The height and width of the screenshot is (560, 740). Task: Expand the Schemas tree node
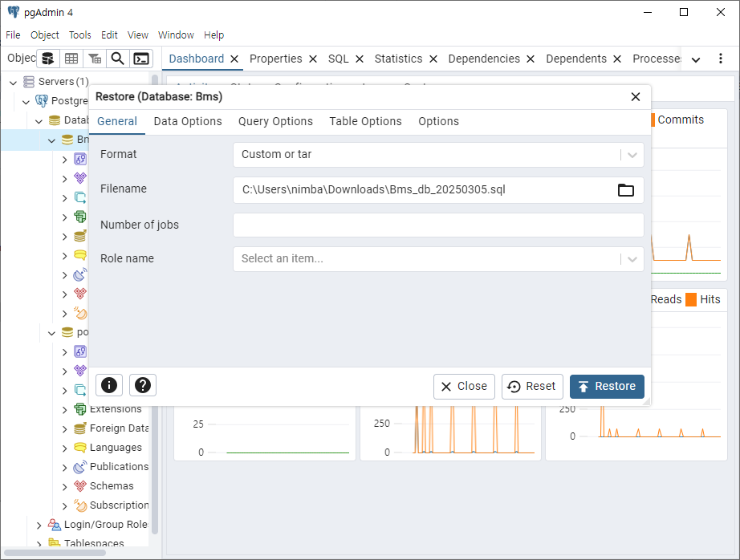tap(65, 487)
